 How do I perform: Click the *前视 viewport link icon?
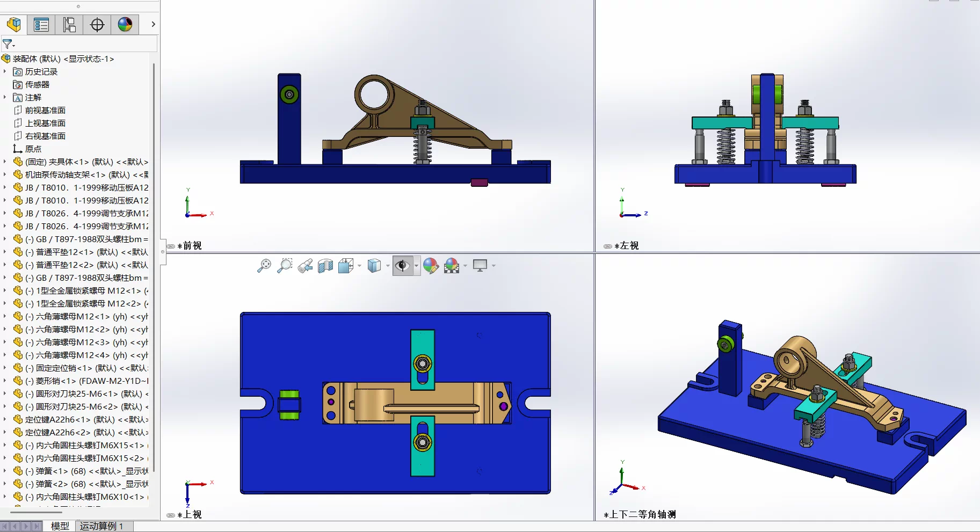click(171, 246)
